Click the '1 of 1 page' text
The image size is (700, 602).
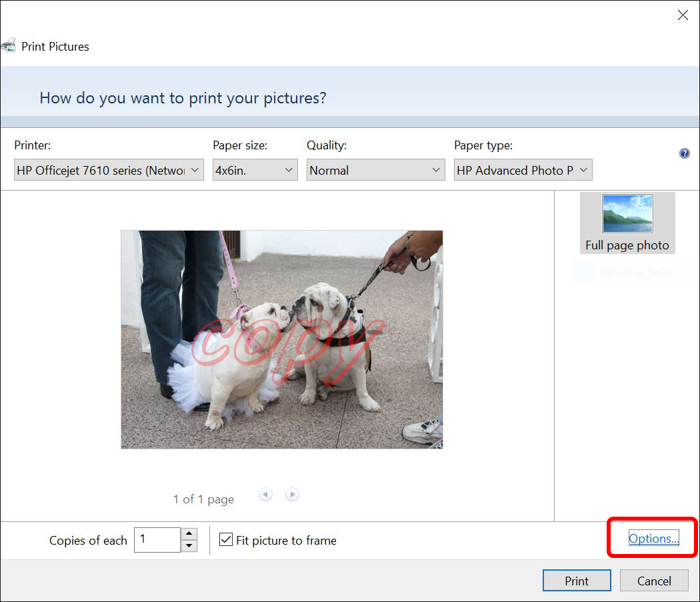pos(203,499)
